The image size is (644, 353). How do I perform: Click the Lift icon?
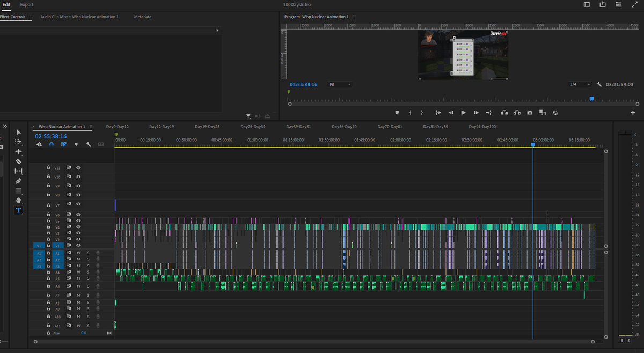point(504,113)
